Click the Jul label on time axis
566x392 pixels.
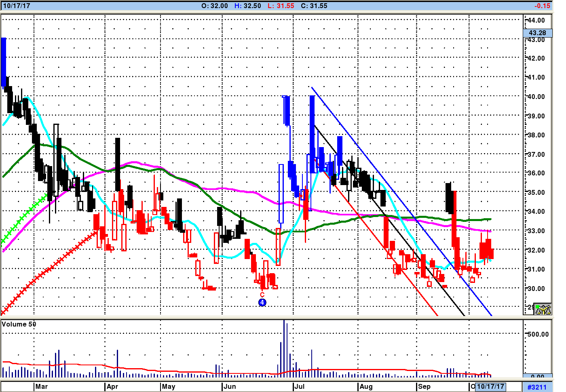[x=300, y=386]
